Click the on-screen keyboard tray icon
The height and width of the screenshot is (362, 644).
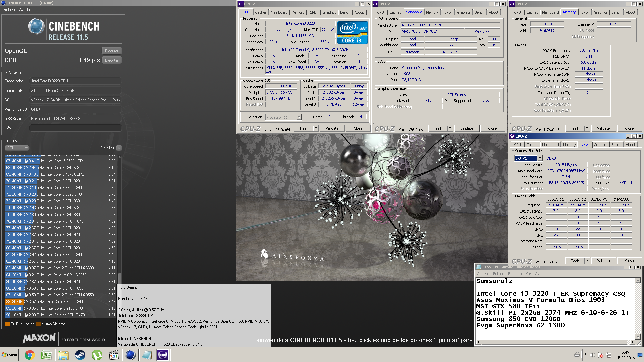[577, 355]
